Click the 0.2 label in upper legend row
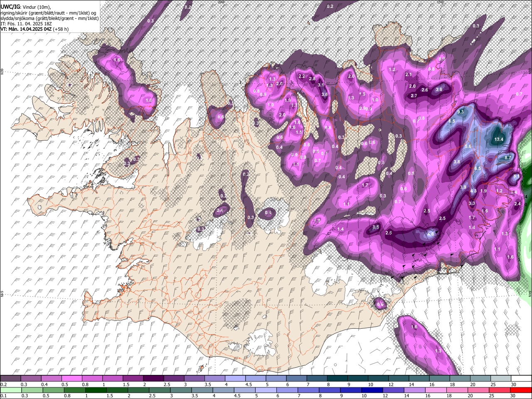The width and height of the screenshot is (532, 399). click(x=3, y=384)
